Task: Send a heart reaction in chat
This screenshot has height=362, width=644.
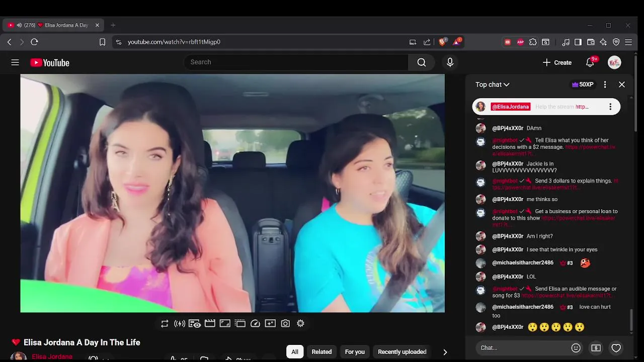Action: [x=616, y=348]
